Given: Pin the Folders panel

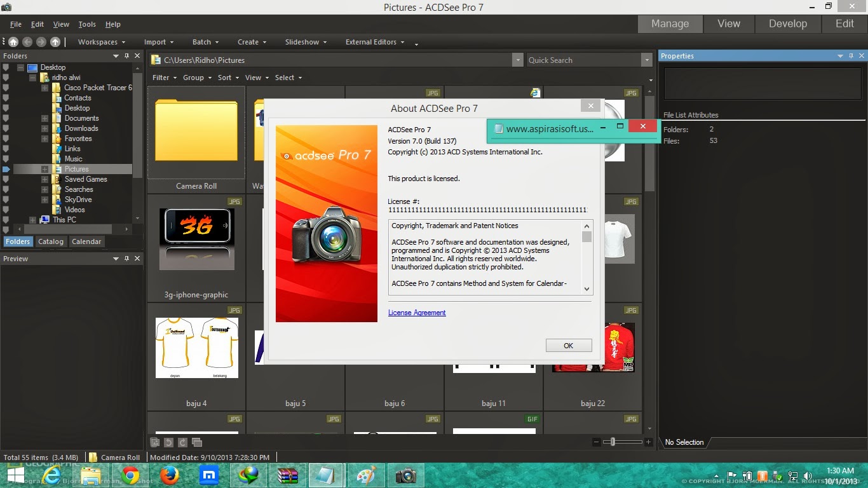Looking at the screenshot, I should pos(126,56).
